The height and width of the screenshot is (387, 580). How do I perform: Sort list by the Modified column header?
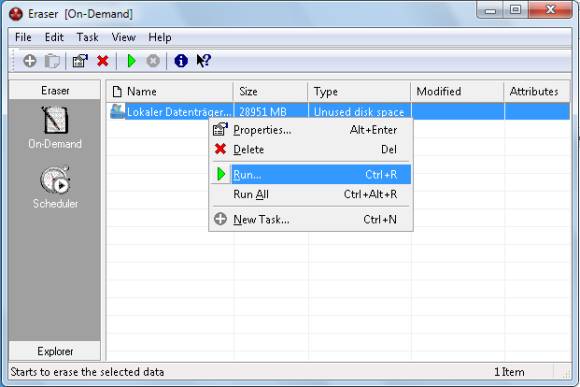tap(457, 91)
